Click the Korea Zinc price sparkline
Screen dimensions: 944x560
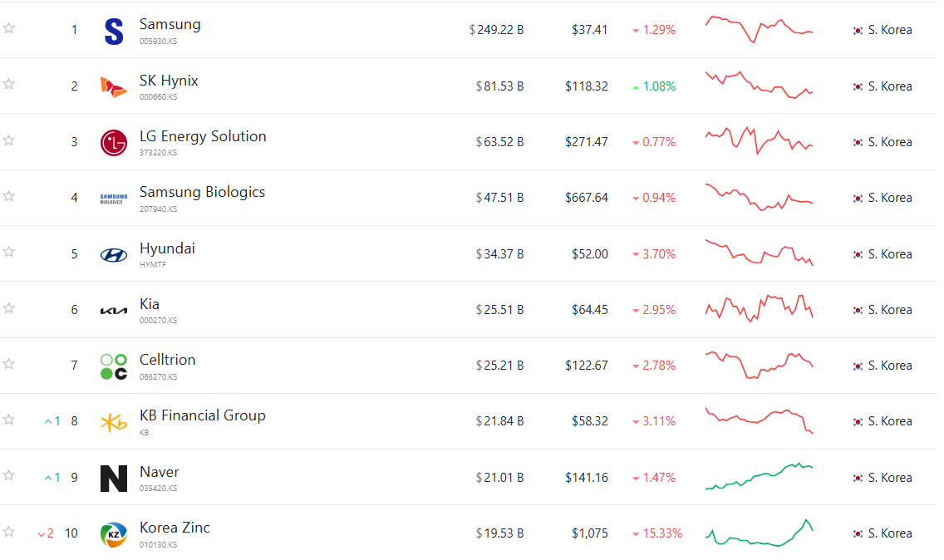pos(759,533)
